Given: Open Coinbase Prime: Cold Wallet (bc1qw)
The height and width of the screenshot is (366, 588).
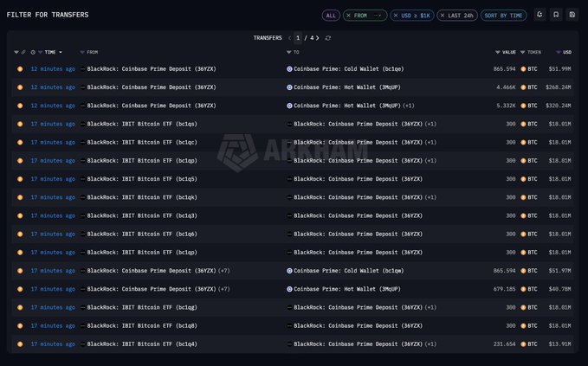Looking at the screenshot, I should coord(349,271).
